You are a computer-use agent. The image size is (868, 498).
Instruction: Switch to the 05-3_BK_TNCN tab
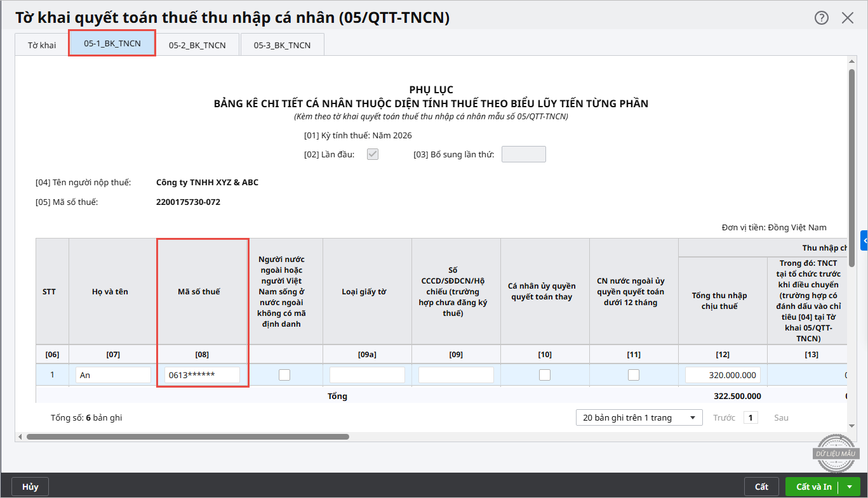282,45
